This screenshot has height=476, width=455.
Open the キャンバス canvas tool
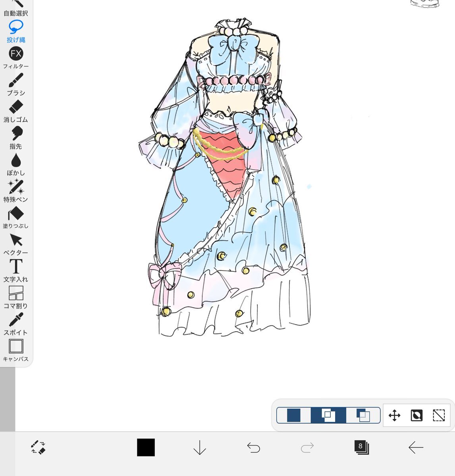tap(16, 350)
